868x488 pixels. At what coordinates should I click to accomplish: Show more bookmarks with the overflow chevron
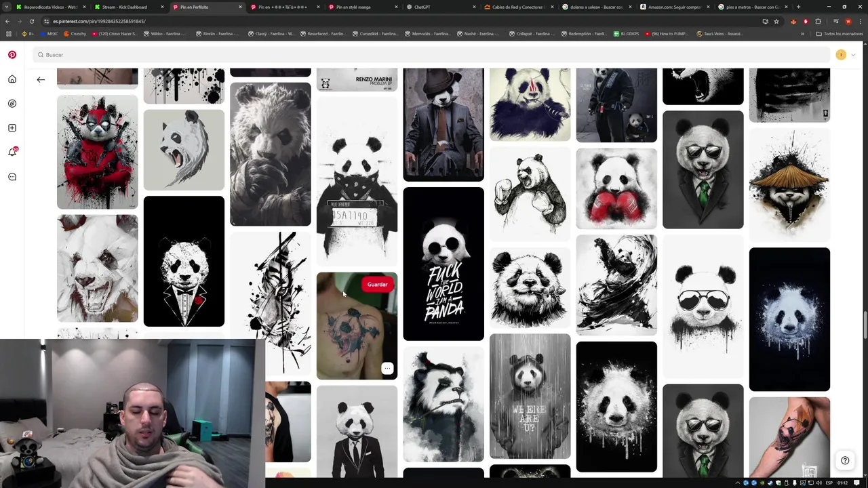pos(802,34)
